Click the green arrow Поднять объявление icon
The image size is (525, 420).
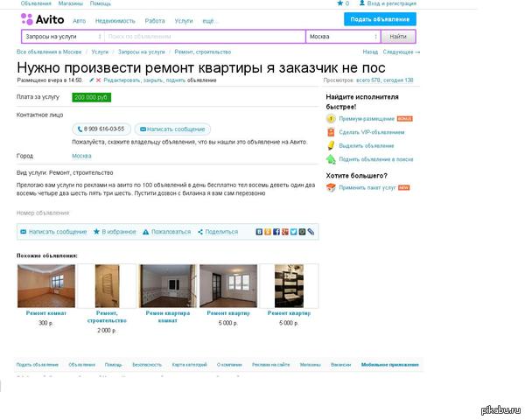click(331, 159)
